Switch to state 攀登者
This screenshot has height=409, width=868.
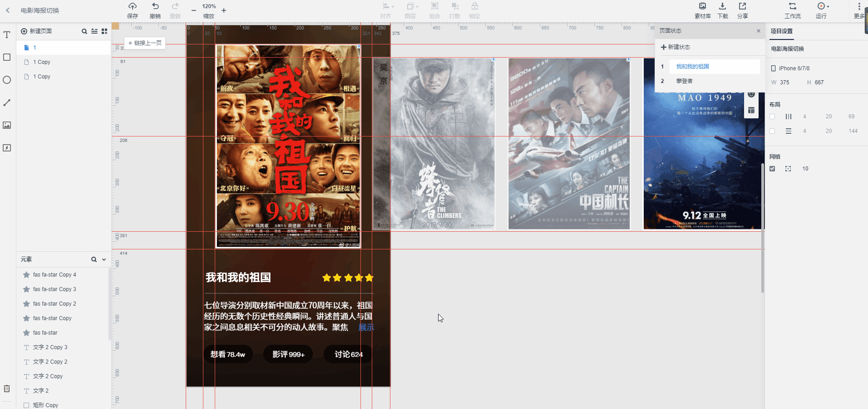(715, 81)
